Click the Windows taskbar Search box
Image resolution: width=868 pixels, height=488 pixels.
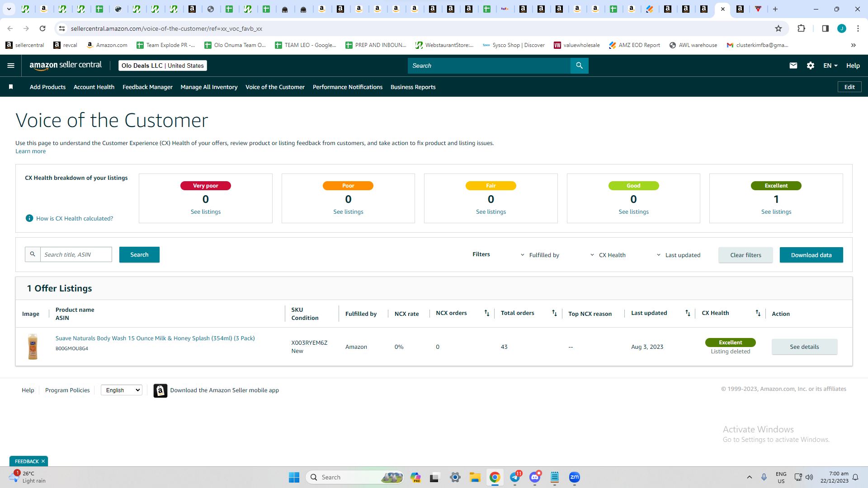(x=355, y=477)
